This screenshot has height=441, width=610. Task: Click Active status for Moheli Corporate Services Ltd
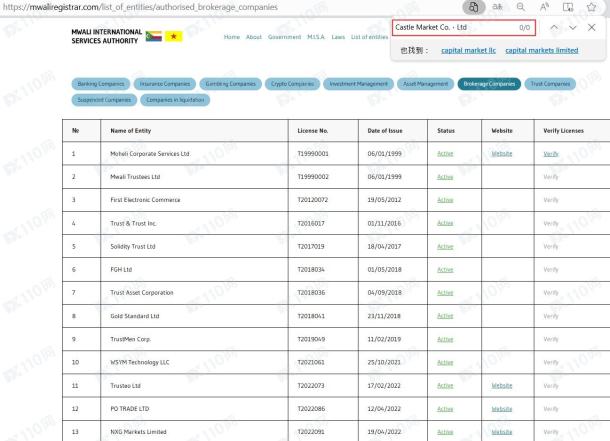445,154
